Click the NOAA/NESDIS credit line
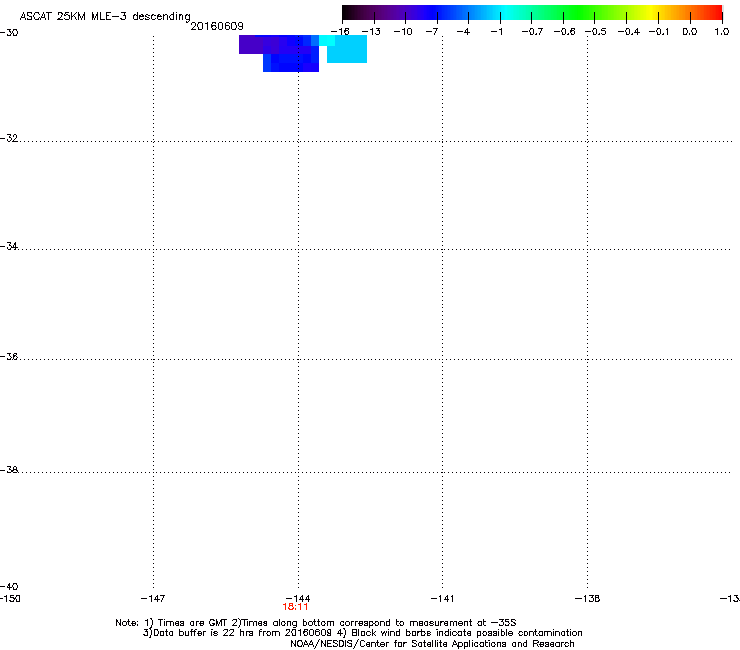This screenshot has height=650, width=740. pos(432,644)
